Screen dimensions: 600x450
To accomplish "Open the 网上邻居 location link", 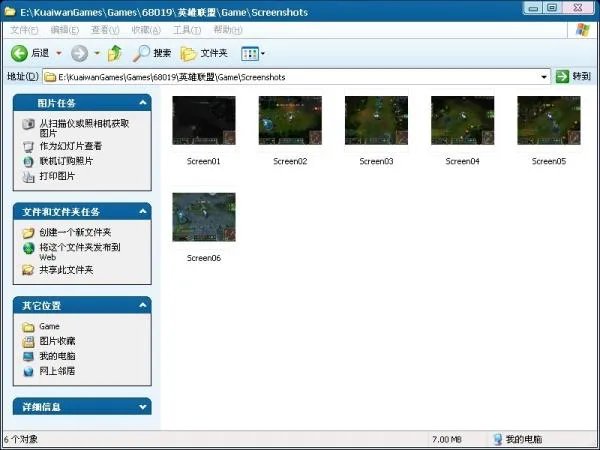I will [57, 371].
